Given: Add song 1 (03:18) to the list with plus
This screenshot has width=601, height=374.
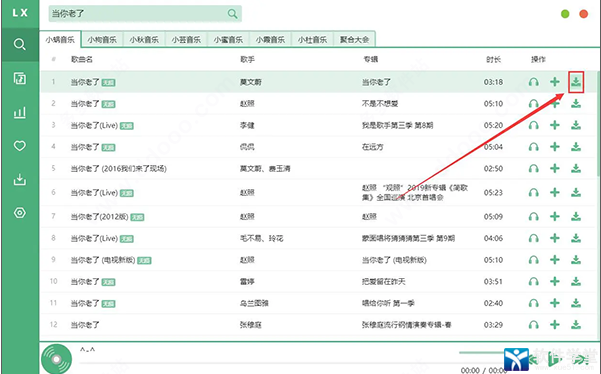Looking at the screenshot, I should pyautogui.click(x=555, y=82).
